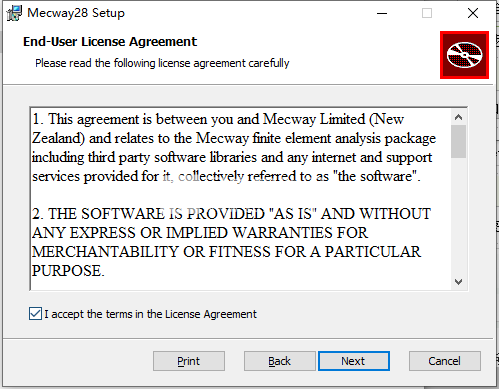Click the grayed-out maximize window button
499x389 pixels.
(427, 13)
